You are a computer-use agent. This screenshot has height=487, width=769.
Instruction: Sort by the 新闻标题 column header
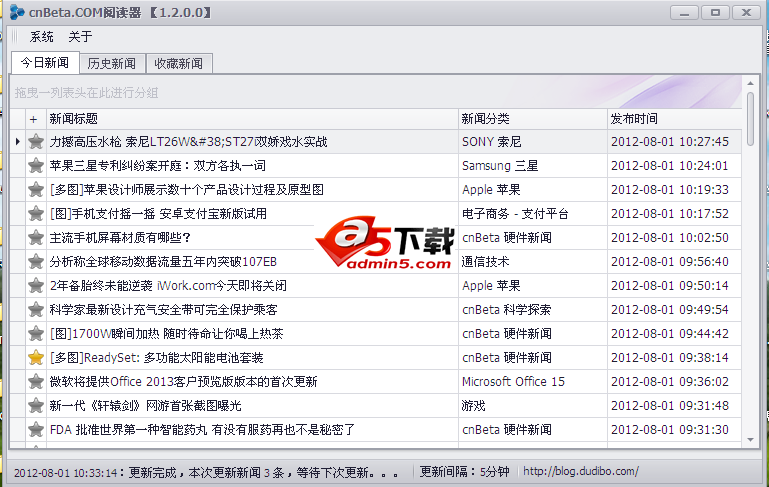pos(252,119)
